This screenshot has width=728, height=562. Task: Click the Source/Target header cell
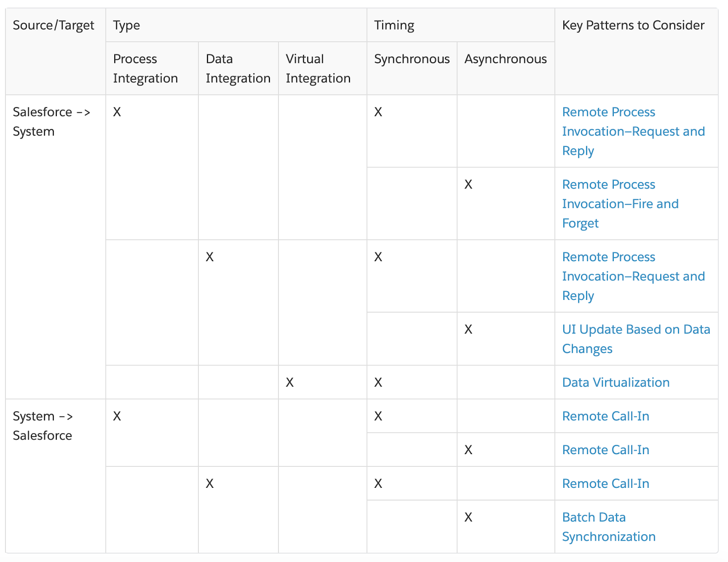(53, 25)
